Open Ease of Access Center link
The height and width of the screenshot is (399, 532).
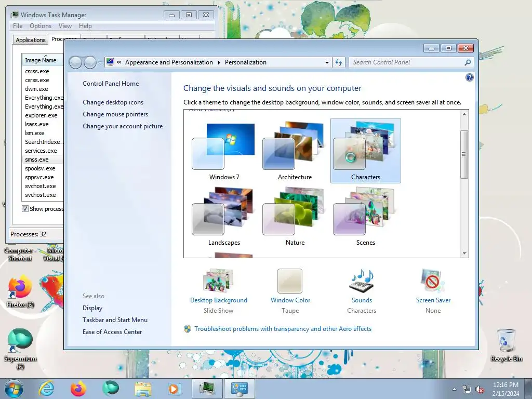tap(112, 332)
